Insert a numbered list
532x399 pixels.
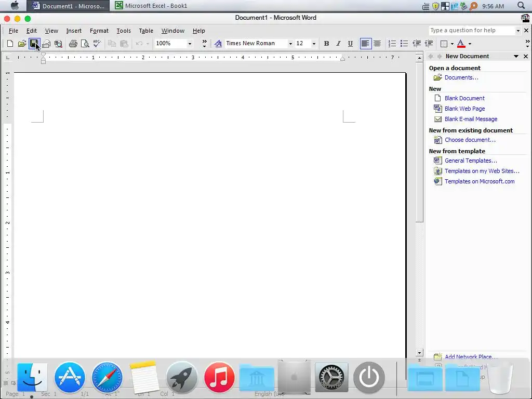click(392, 44)
